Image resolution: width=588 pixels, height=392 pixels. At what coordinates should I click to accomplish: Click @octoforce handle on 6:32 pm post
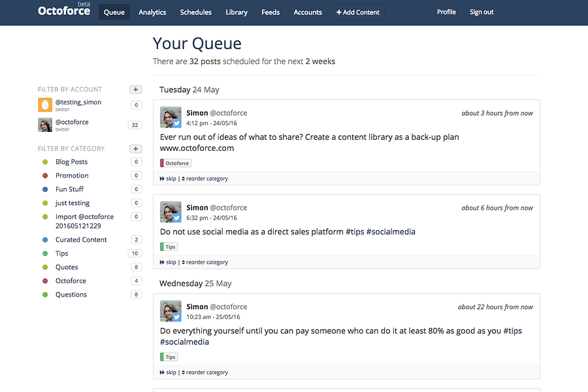229,208
